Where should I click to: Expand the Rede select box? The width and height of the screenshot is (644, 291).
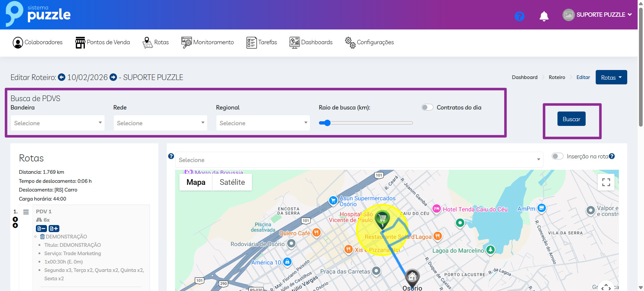160,123
